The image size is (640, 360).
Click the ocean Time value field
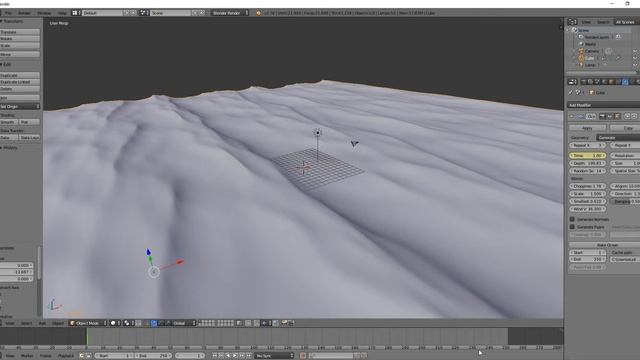(588, 156)
